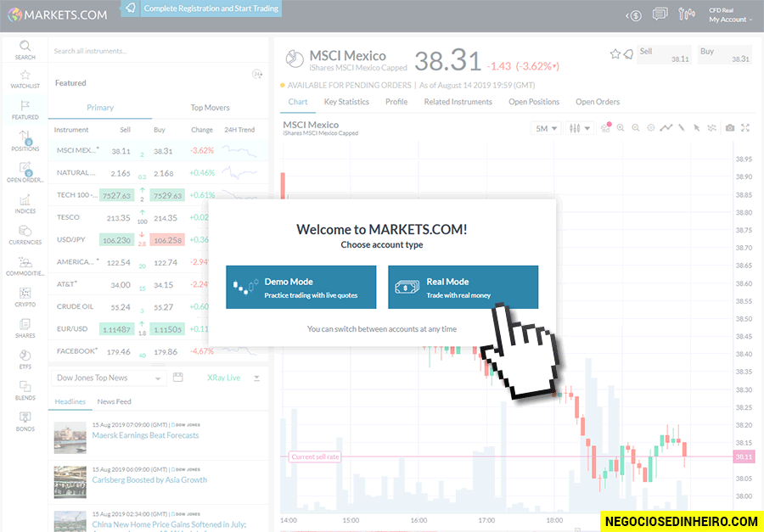Click the USD/JPY sell price 106.230
764x532 pixels.
[x=116, y=239]
